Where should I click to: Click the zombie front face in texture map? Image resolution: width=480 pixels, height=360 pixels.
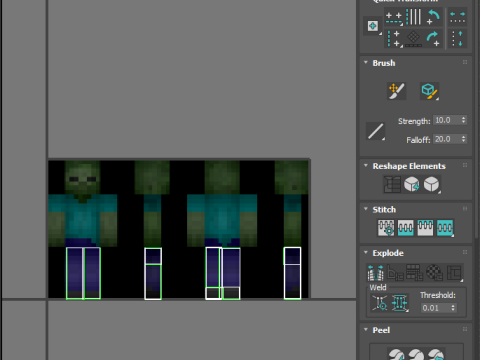click(82, 177)
